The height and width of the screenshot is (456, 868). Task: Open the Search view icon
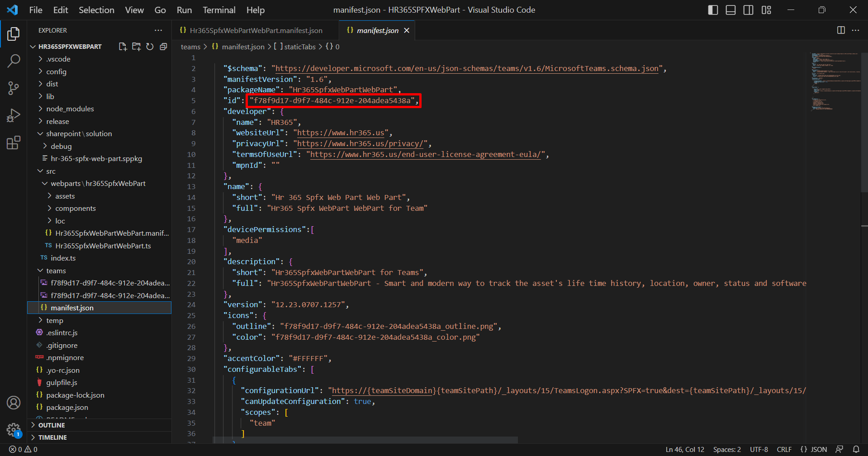(x=14, y=61)
